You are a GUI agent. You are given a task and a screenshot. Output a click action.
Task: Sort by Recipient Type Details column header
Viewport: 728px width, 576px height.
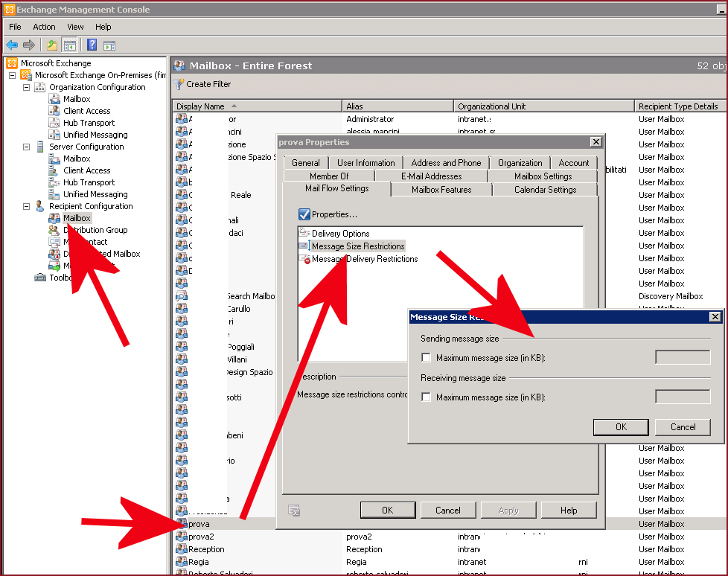680,106
